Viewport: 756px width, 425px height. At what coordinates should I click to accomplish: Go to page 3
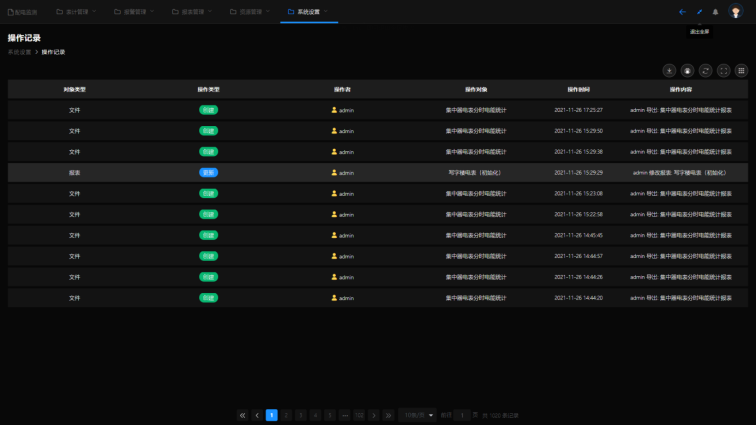point(300,415)
